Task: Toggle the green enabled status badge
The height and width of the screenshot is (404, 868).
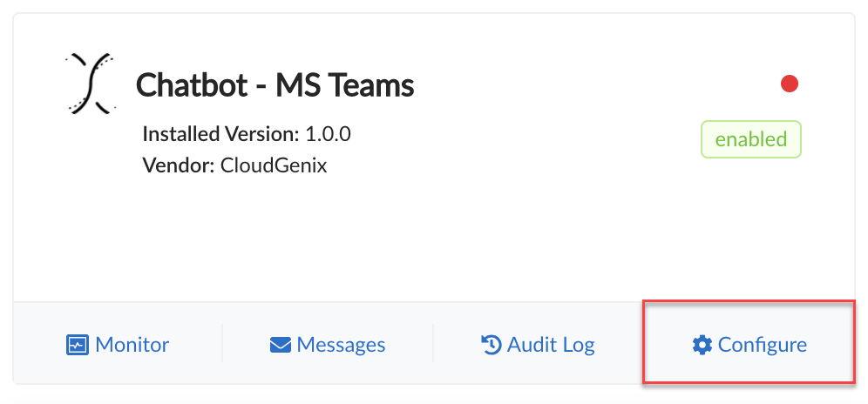Action: pos(750,139)
